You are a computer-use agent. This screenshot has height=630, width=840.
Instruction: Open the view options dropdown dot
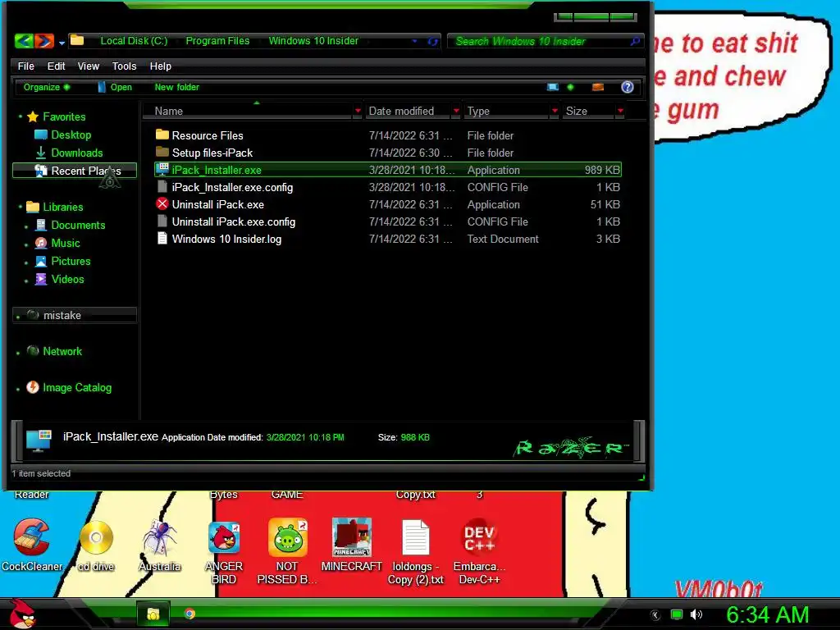pyautogui.click(x=570, y=87)
